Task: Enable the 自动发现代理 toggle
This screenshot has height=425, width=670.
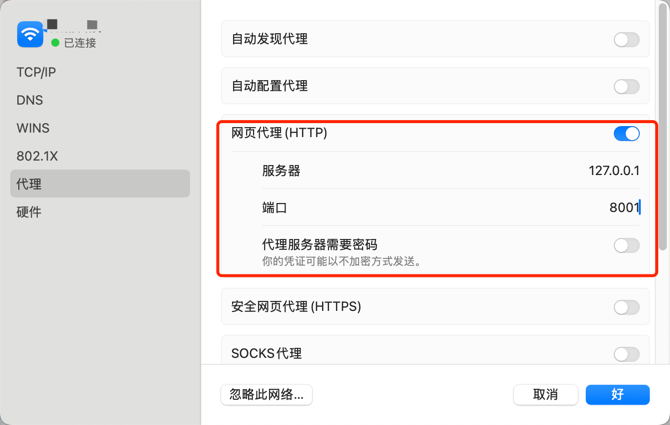Action: click(x=626, y=40)
